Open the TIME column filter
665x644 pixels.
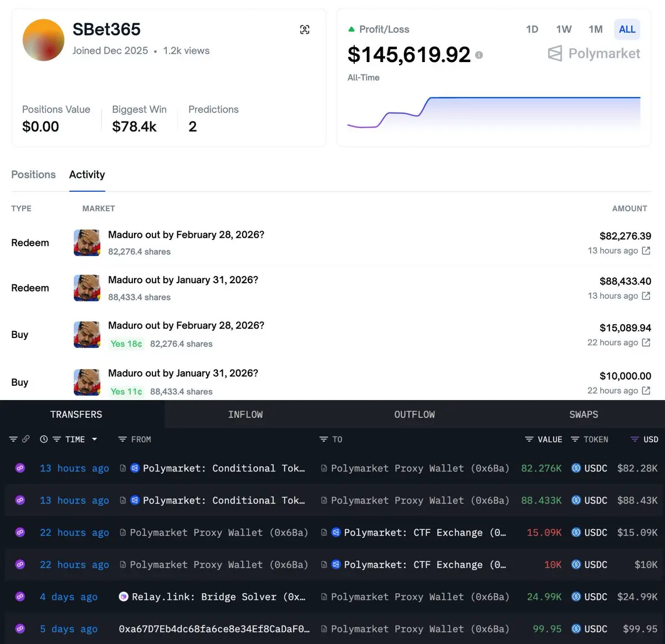coord(57,439)
